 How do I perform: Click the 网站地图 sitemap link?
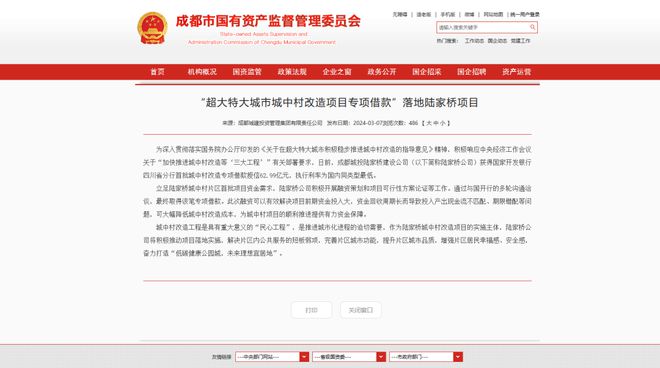click(493, 14)
